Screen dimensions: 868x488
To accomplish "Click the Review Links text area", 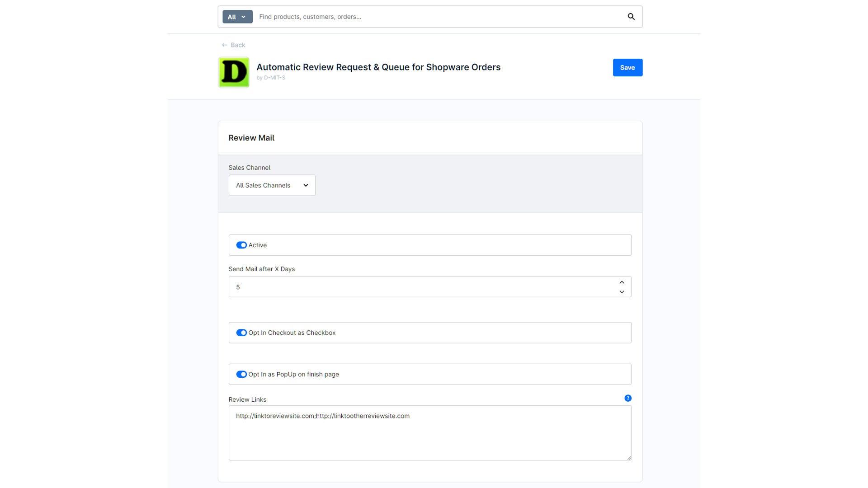I will pos(429,433).
